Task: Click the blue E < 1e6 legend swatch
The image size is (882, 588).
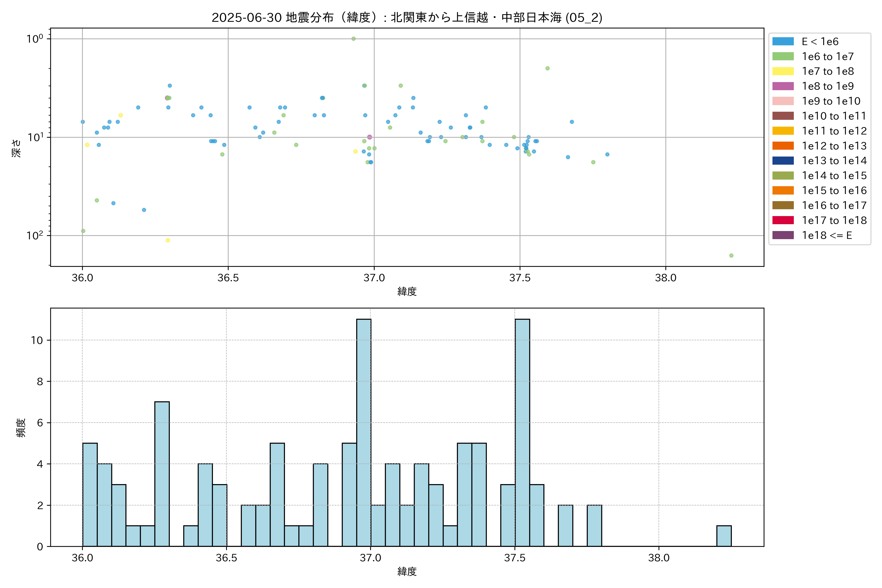Action: [783, 41]
